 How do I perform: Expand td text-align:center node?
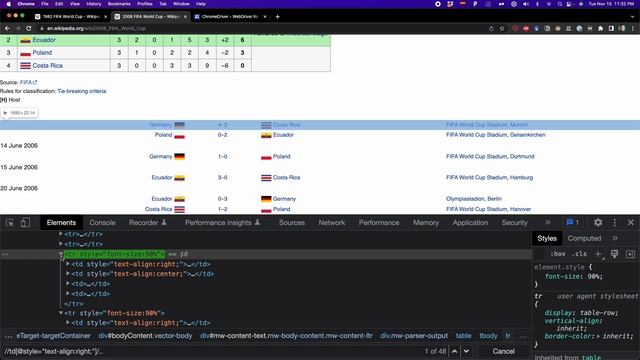coord(68,274)
